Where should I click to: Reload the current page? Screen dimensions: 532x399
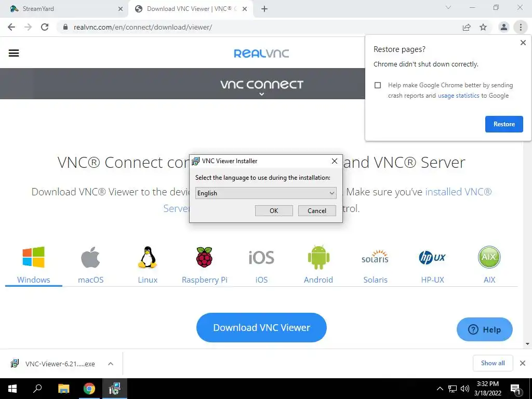[45, 27]
